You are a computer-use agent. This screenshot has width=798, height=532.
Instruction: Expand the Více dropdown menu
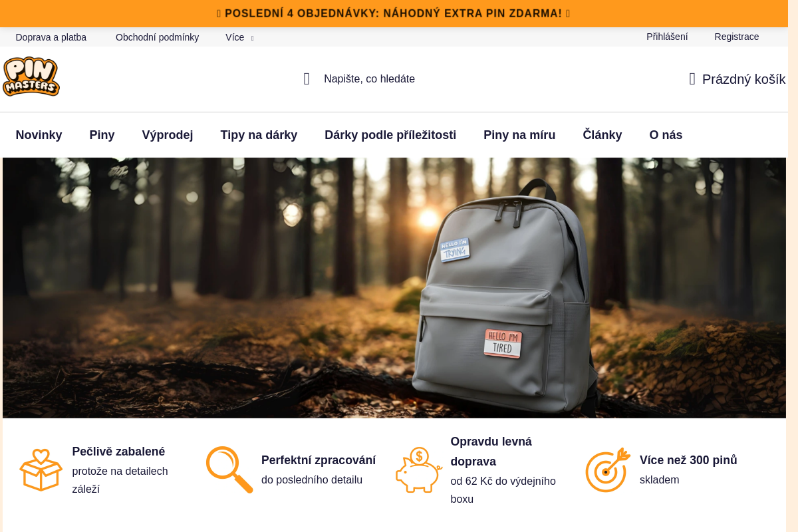tap(239, 37)
